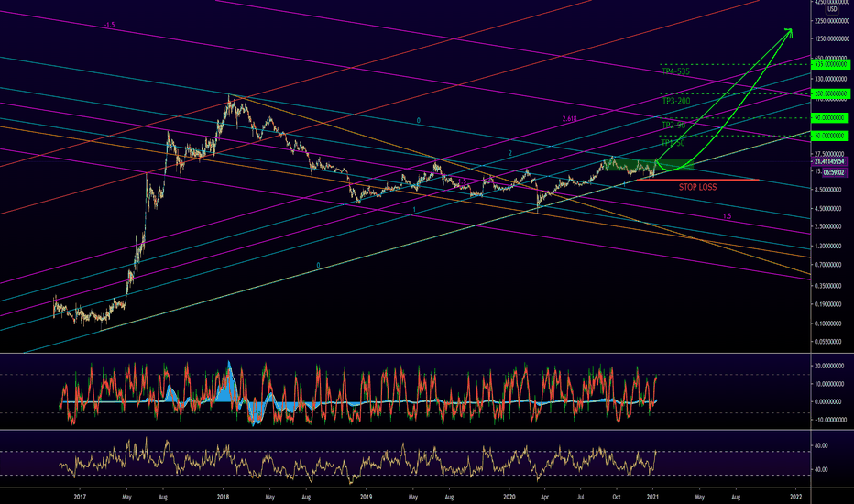Image resolution: width=854 pixels, height=504 pixels.
Task: Click the green 50.00000000 price tag
Action: 830,135
